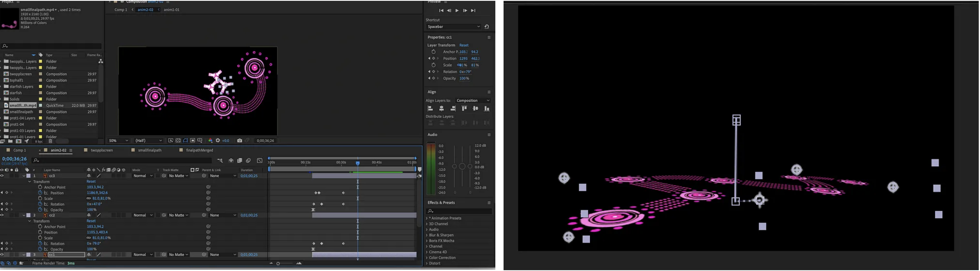The image size is (980, 271).
Task: Hide layer cc1 with its eye icon
Action: click(2, 255)
